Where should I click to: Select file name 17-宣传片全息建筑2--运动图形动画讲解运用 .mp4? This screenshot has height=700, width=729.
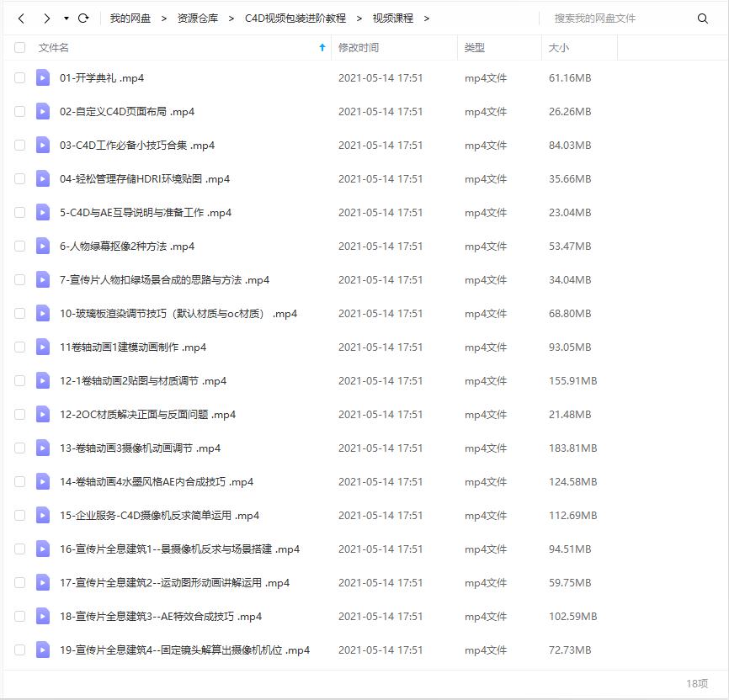coord(174,582)
